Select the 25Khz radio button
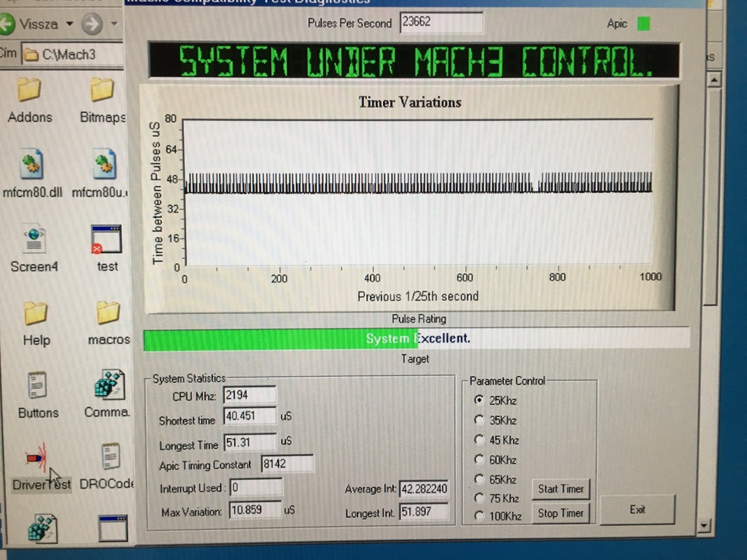The image size is (747, 560). tap(478, 400)
